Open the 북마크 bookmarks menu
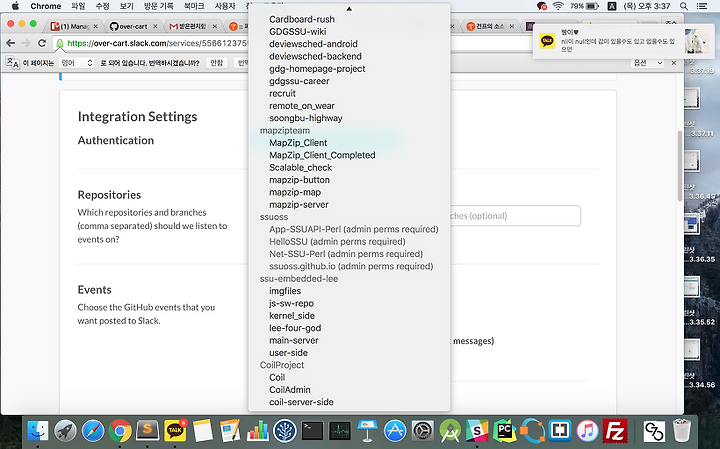This screenshot has width=720, height=449. 194,6
